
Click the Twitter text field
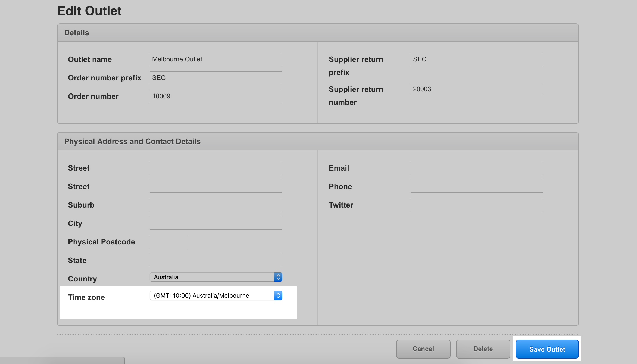pos(477,205)
